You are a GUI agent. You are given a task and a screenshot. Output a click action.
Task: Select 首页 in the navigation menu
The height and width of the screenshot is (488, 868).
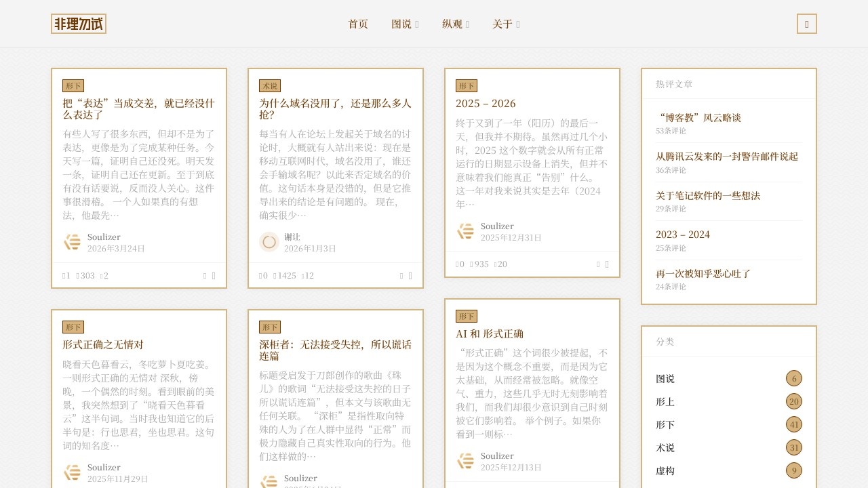pyautogui.click(x=357, y=24)
